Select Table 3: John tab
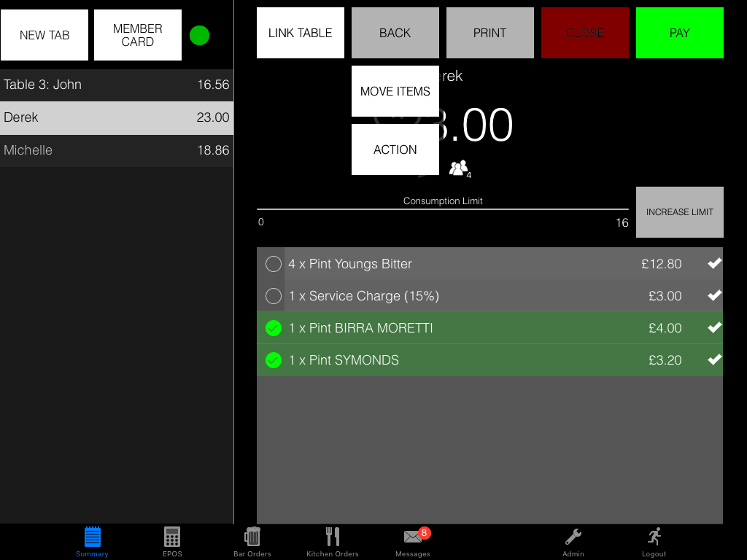The height and width of the screenshot is (560, 747). click(x=117, y=85)
